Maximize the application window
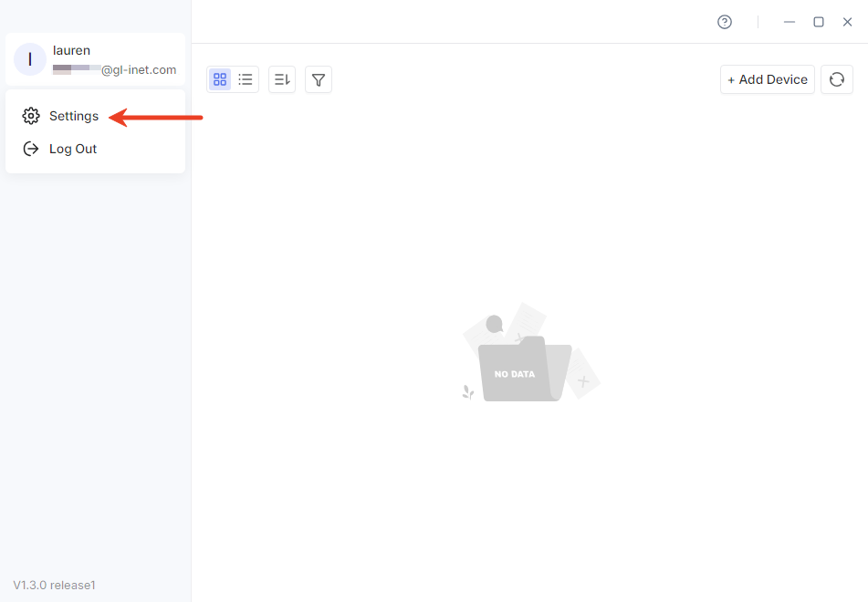868x602 pixels. click(819, 22)
